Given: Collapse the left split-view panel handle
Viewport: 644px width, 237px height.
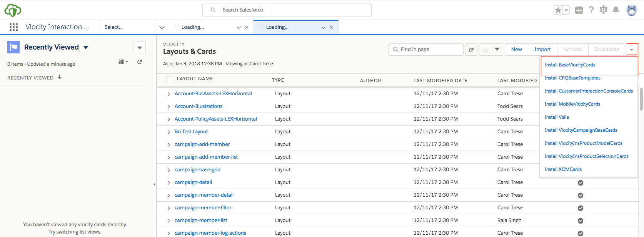Looking at the screenshot, I should (x=154, y=184).
